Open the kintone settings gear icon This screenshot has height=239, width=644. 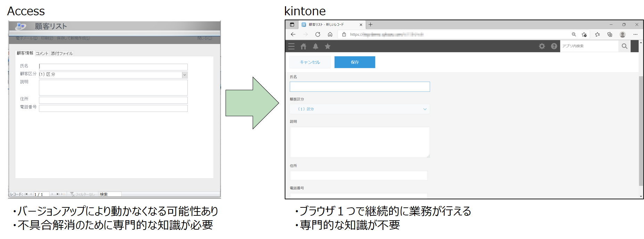[542, 46]
